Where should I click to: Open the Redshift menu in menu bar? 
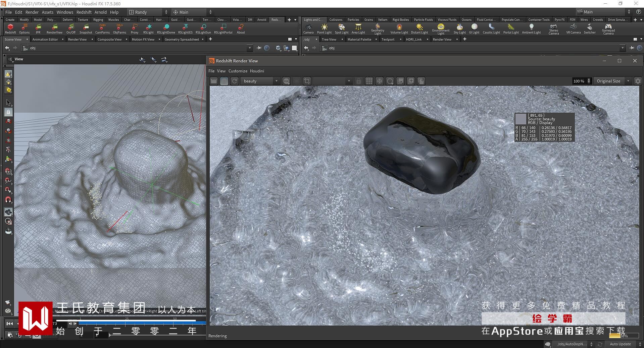point(84,12)
